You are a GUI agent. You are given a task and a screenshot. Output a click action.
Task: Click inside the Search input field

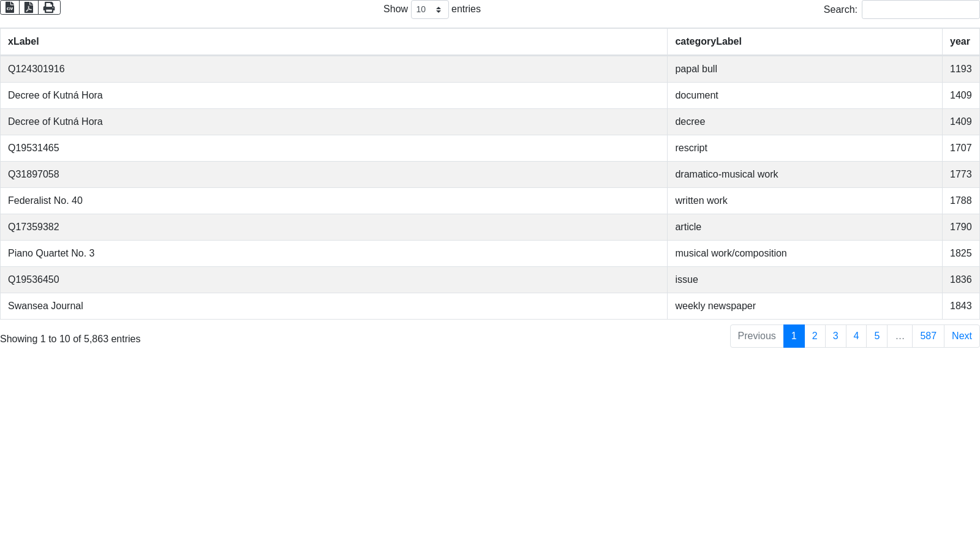[x=920, y=10]
